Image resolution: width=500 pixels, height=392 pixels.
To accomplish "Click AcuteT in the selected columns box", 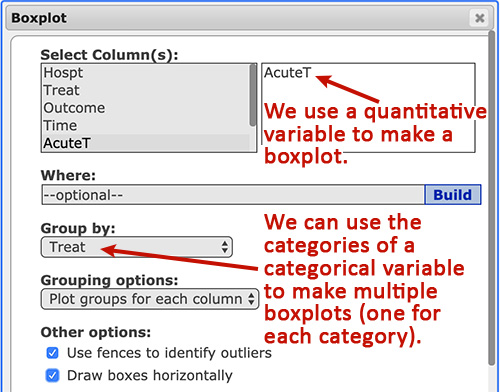I will coord(287,73).
